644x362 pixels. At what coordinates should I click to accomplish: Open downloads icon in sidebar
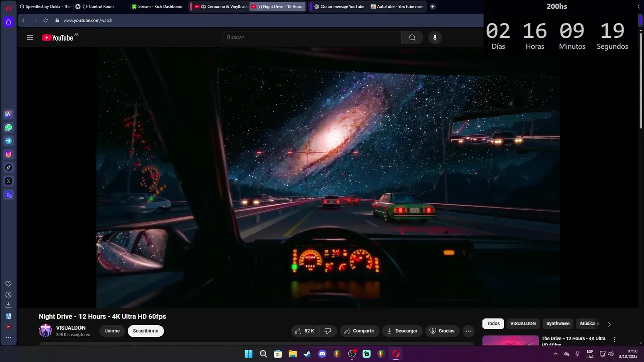pos(8,305)
